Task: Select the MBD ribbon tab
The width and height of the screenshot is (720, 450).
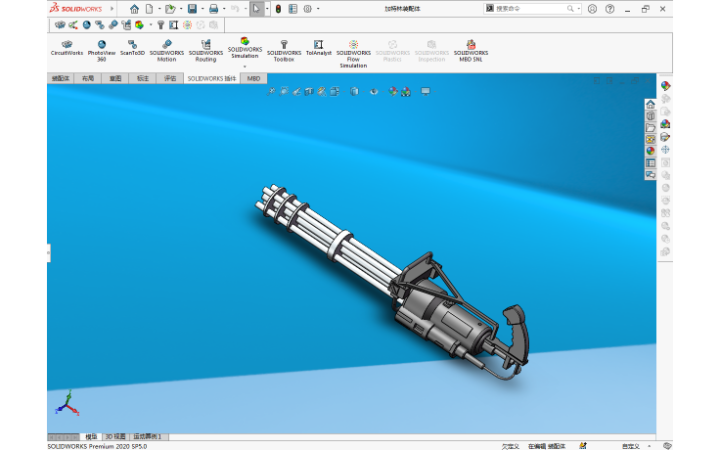Action: click(254, 78)
